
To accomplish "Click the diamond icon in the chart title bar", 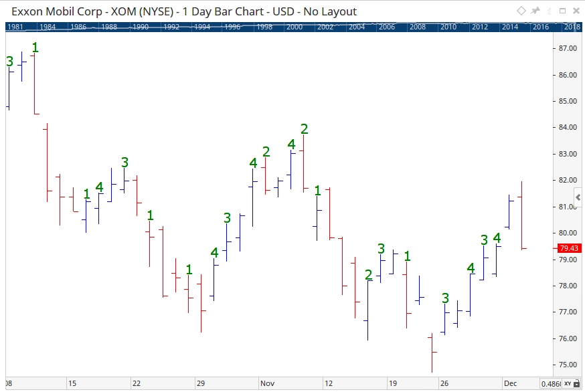I will point(521,11).
